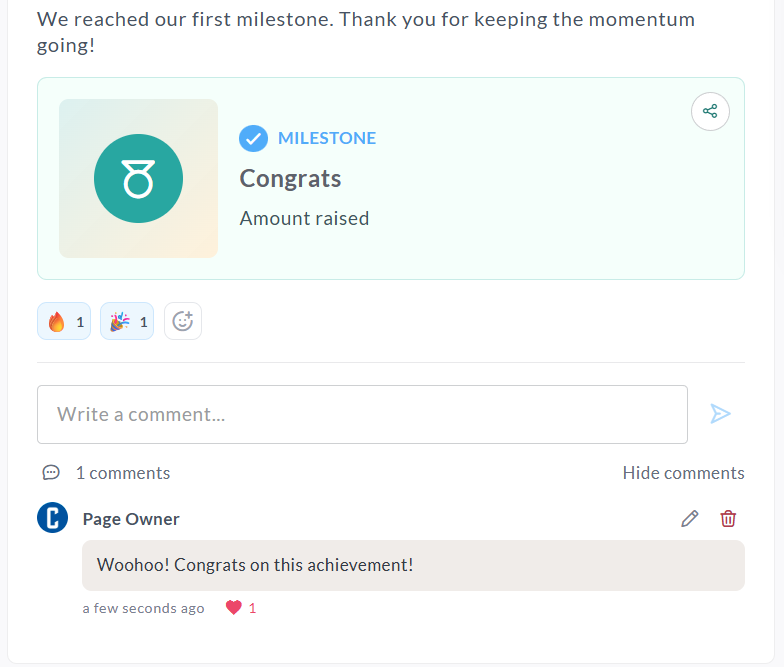Viewport: 784px width, 667px height.
Task: Delete the Page Owner comment
Action: (x=728, y=518)
